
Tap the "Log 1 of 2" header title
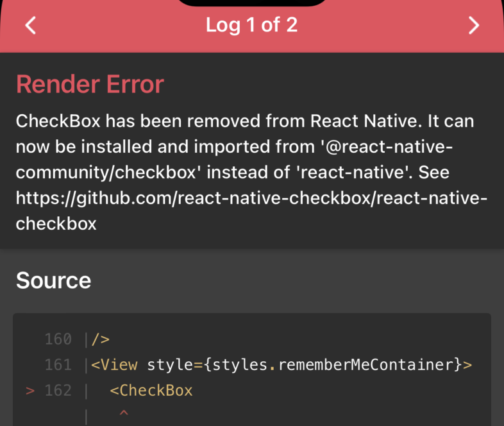[x=251, y=25]
